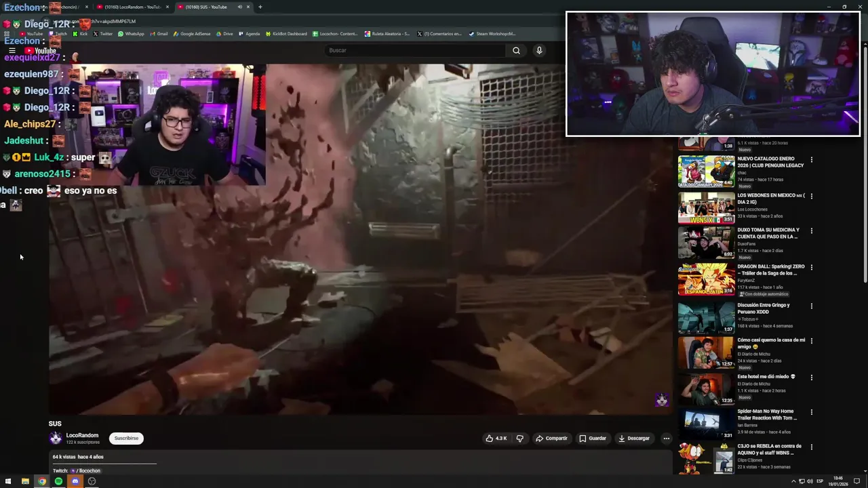Open OBS Studio from taskbar

click(x=92, y=481)
